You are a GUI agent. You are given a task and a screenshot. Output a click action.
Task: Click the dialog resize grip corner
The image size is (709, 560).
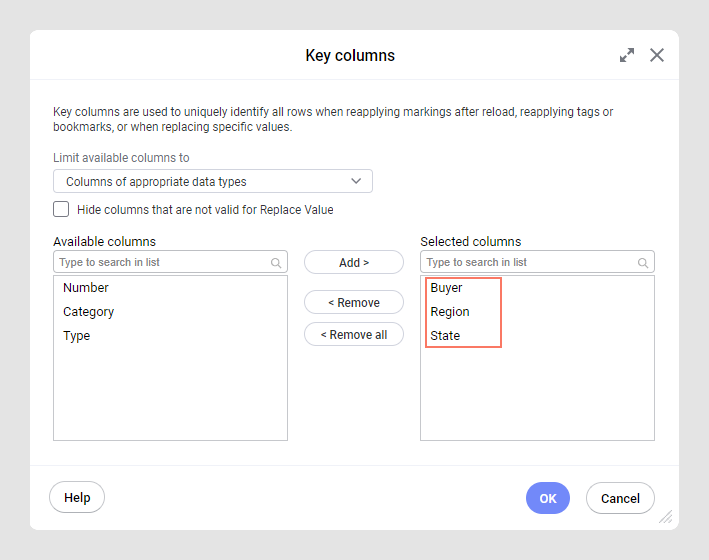tap(665, 517)
